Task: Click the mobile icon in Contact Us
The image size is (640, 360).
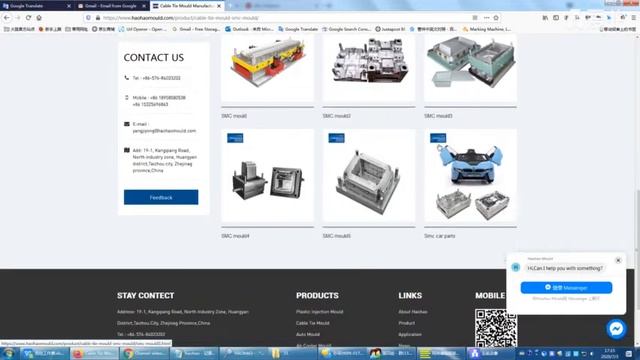Action: (x=127, y=98)
